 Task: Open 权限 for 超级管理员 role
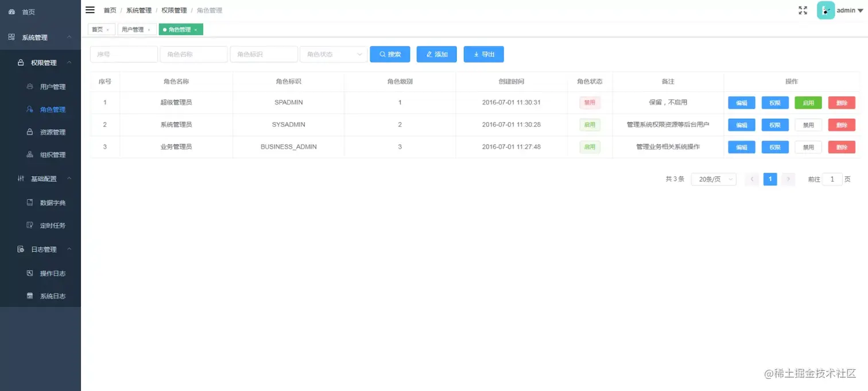(775, 103)
